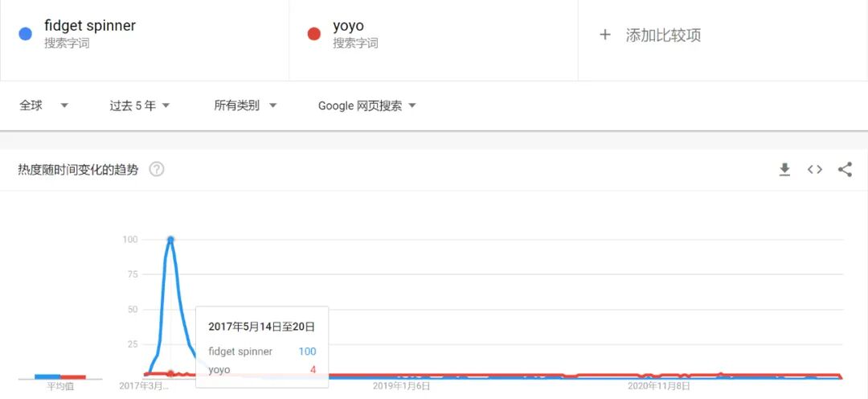Expand the Google 网页搜索 search type dropdown

[367, 106]
